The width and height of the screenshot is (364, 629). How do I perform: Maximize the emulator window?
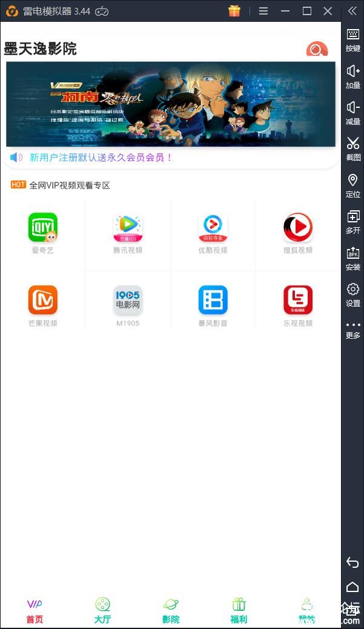[306, 11]
